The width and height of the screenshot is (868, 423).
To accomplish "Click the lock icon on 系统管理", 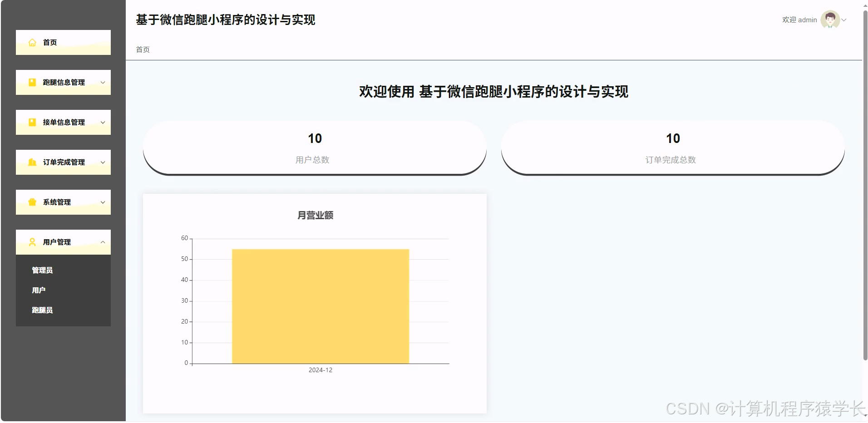I will 32,202.
